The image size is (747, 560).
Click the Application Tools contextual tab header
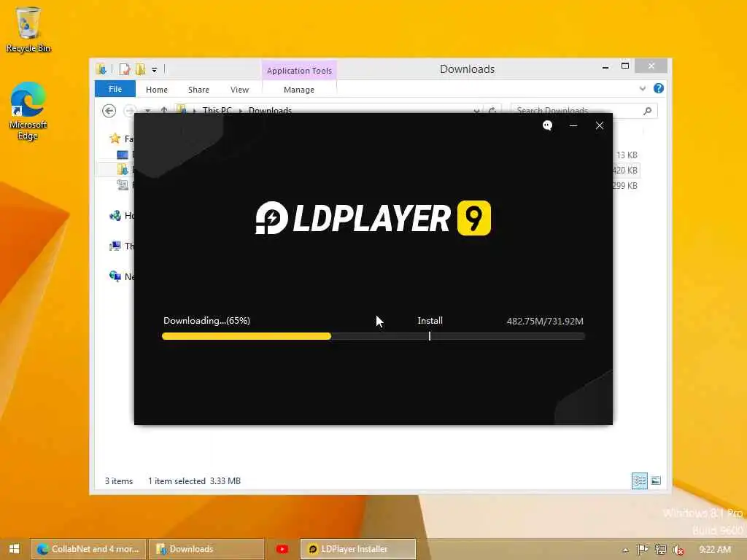tap(299, 71)
